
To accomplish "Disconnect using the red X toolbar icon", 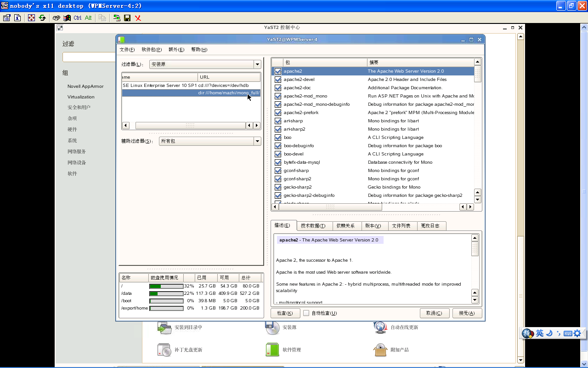I will (138, 18).
